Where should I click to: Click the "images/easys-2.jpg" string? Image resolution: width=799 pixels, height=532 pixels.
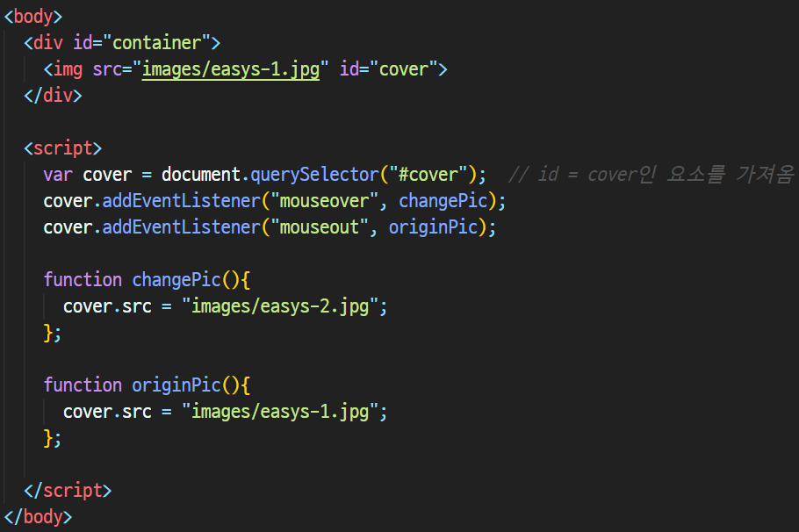tap(280, 306)
